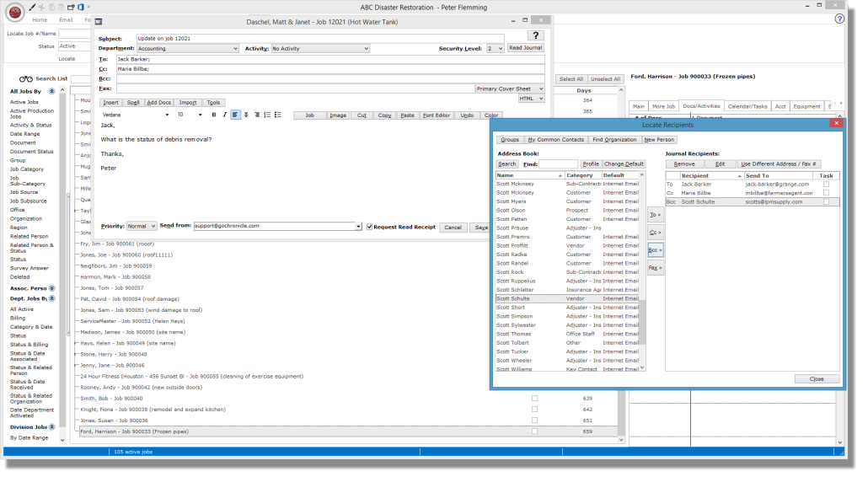Click the Read Journal button

[525, 48]
